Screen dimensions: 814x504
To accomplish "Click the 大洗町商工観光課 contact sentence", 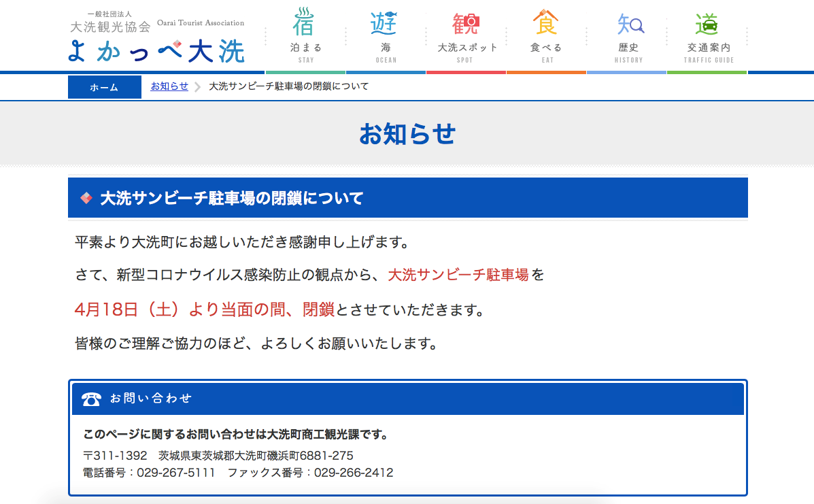I will click(x=237, y=435).
